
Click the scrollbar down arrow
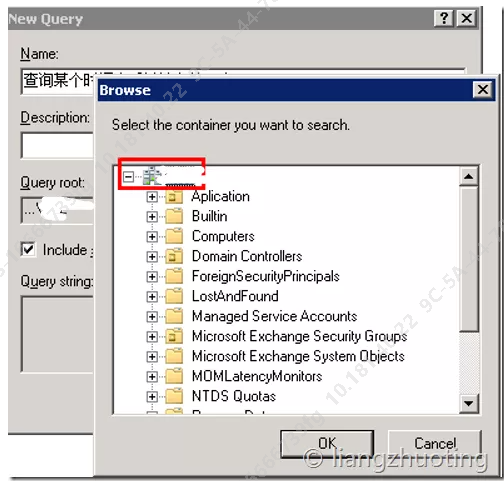click(469, 404)
